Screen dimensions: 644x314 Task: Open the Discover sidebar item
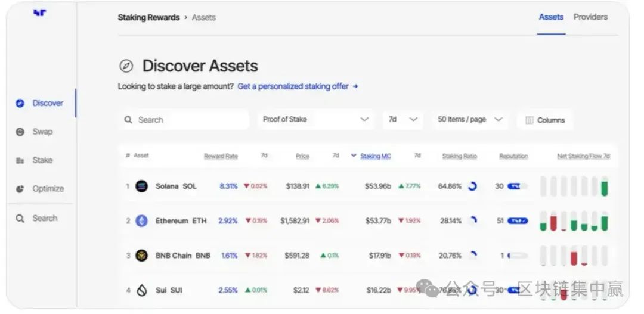(x=39, y=103)
